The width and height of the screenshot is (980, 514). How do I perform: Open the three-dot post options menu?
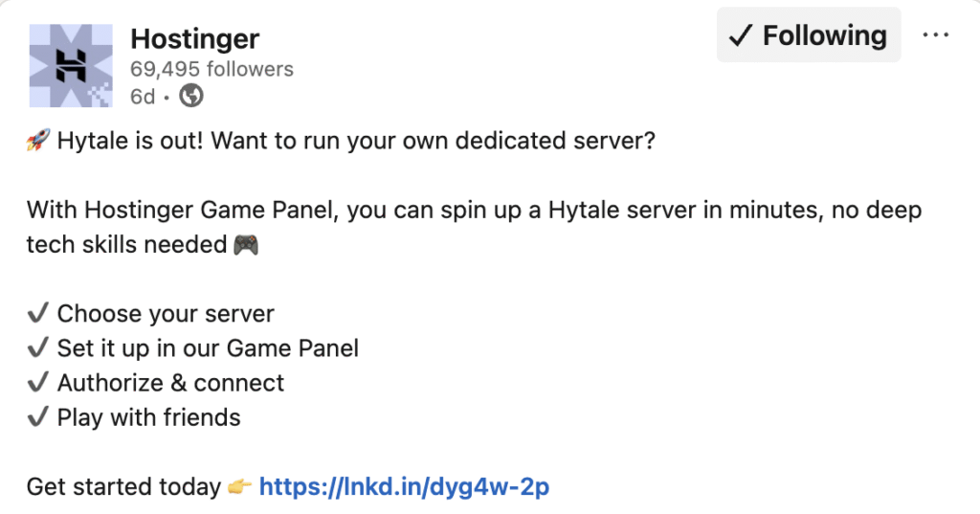pos(935,35)
